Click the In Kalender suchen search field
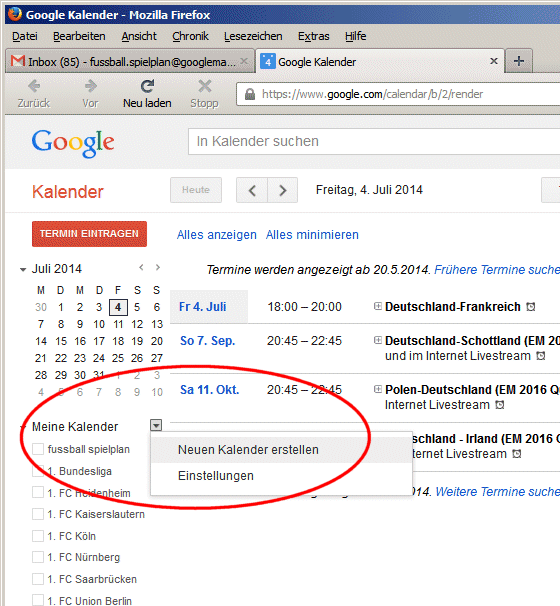This screenshot has width=560, height=606. [x=374, y=141]
